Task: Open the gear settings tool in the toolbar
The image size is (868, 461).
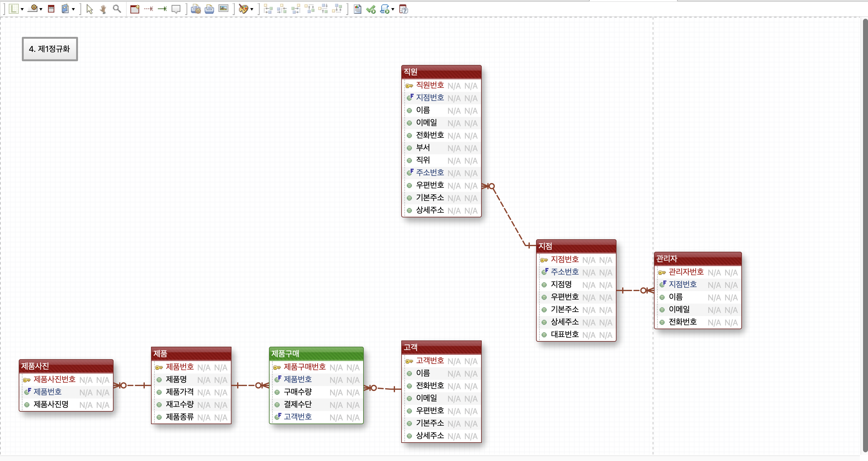Action: 33,8
